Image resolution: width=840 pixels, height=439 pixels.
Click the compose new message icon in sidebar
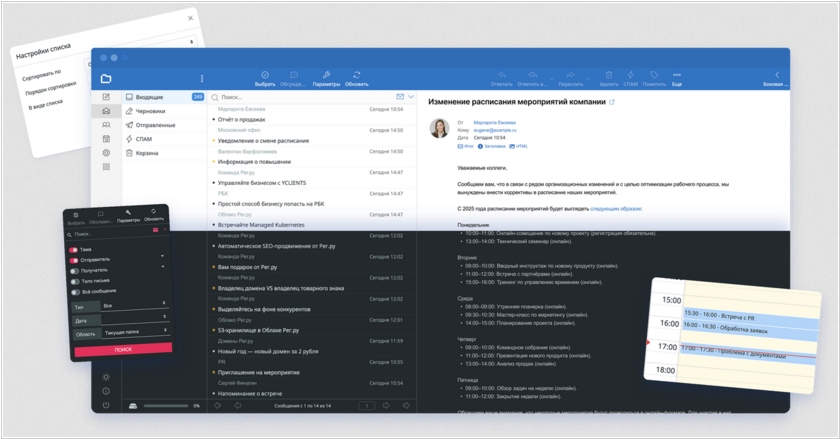pos(106,97)
